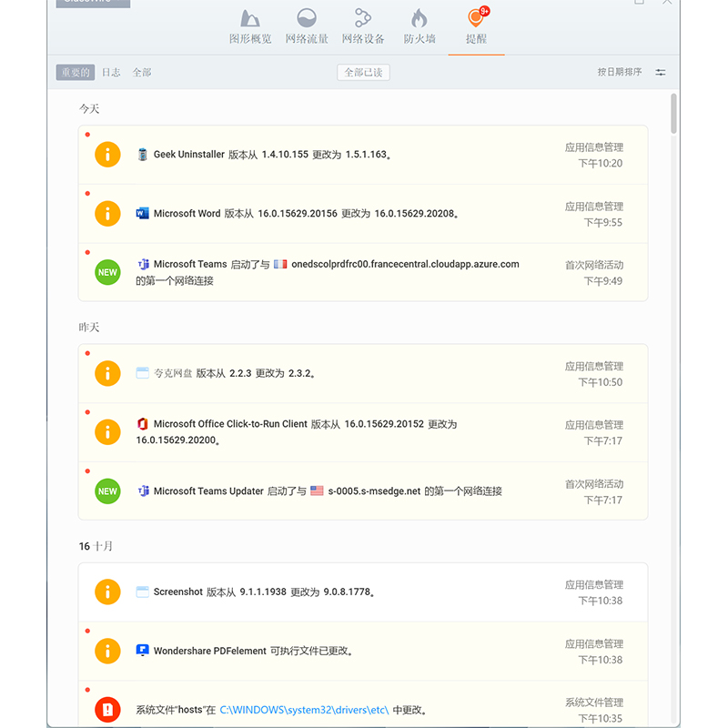Click the 夸克网盘 app icon
This screenshot has width=728, height=728.
coord(143,373)
